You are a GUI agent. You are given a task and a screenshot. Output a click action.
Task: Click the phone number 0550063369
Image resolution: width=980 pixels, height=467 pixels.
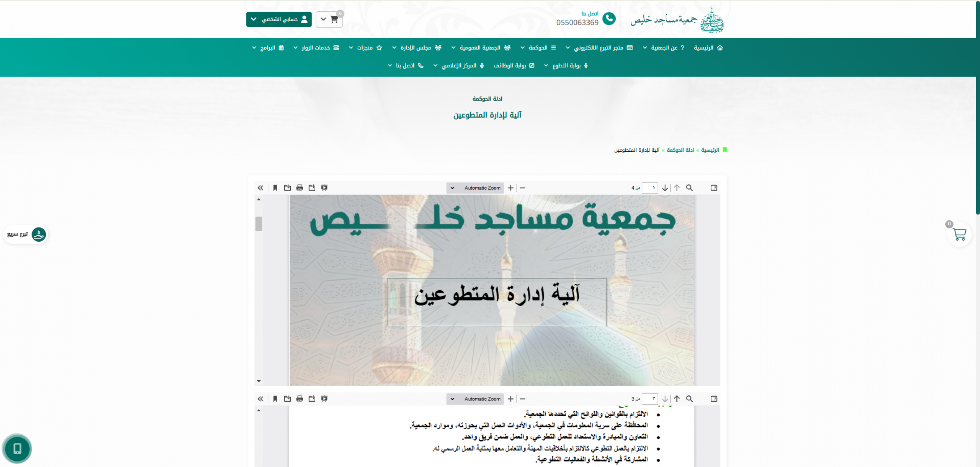click(x=577, y=23)
